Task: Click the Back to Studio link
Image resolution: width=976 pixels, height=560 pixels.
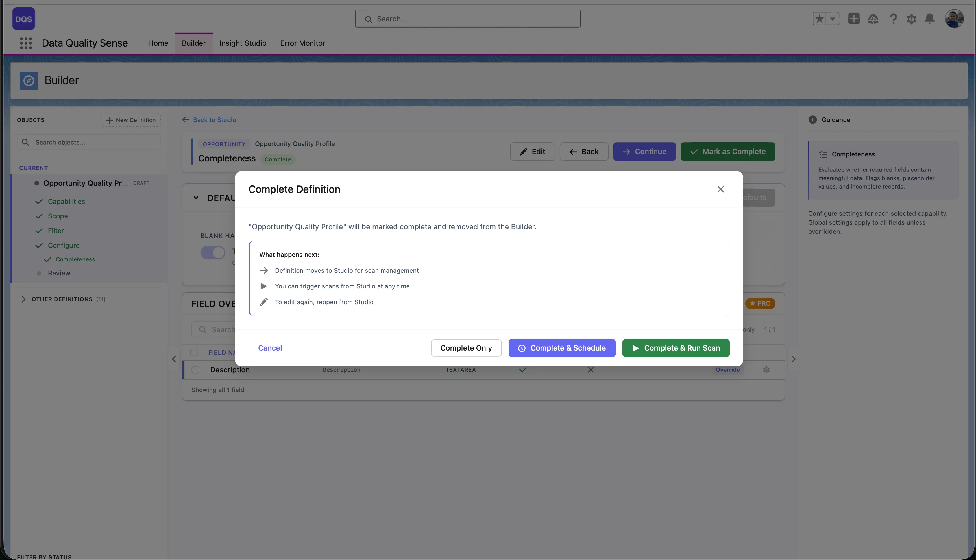Action: point(214,120)
